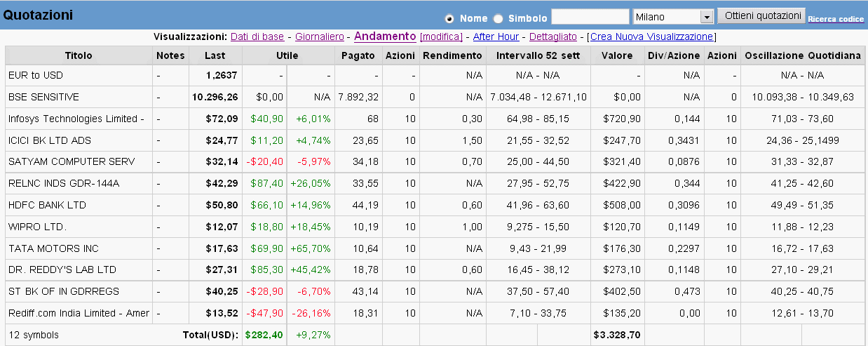Click Wipro 52-week range 9,275 - 15,50
868x346 pixels.
tap(538, 227)
